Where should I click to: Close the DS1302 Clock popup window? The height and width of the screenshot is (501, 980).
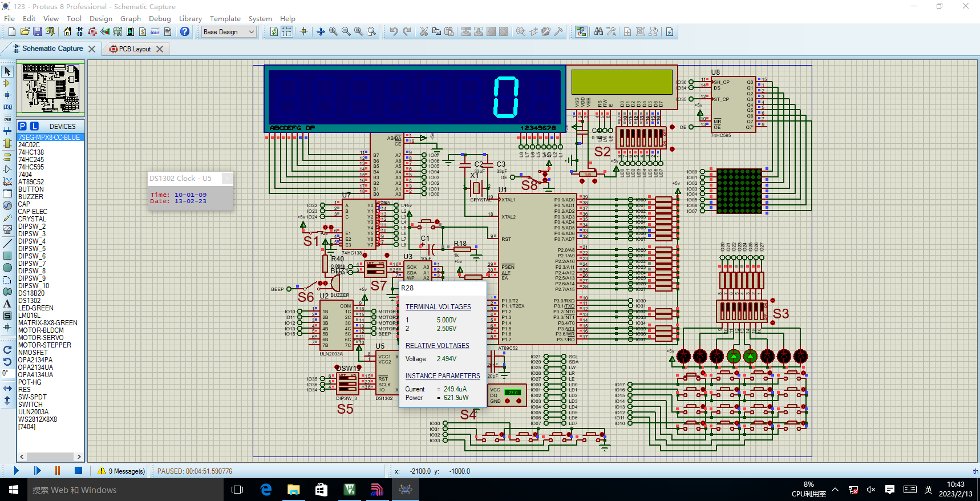tap(227, 179)
